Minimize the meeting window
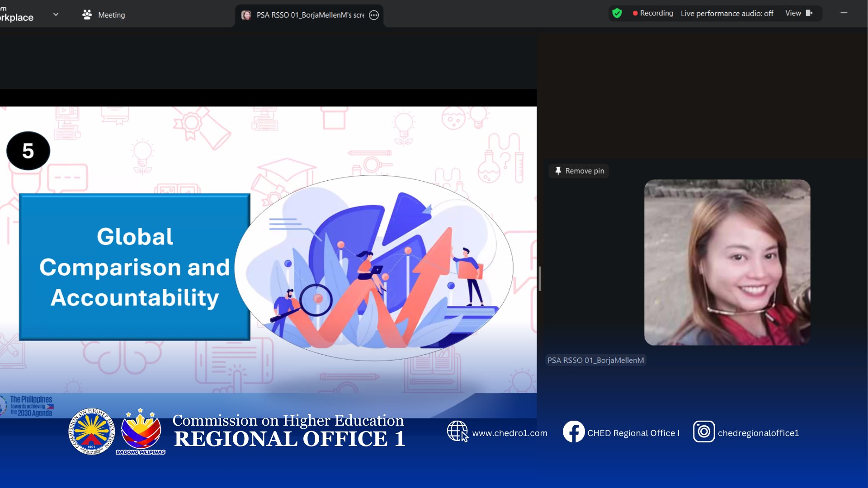This screenshot has height=488, width=868. point(844,13)
